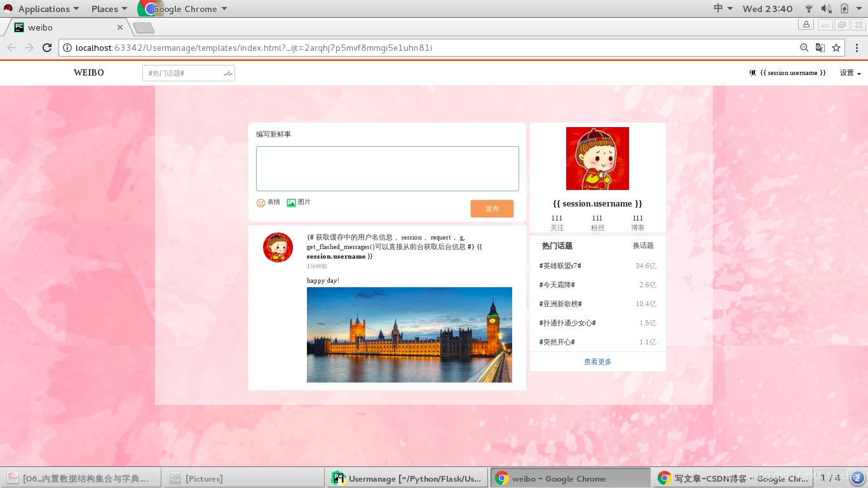Open the #扑通扑通少女心# topic
Viewport: 868px width, 488px height.
567,323
